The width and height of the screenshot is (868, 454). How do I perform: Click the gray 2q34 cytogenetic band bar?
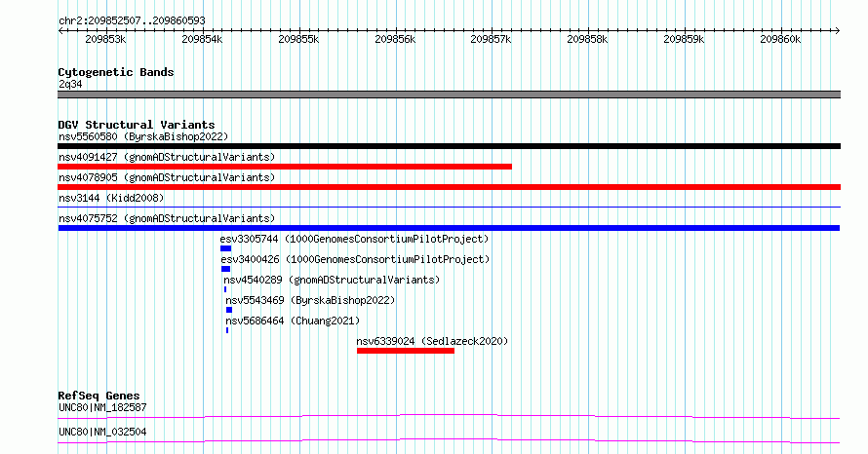coord(449,95)
